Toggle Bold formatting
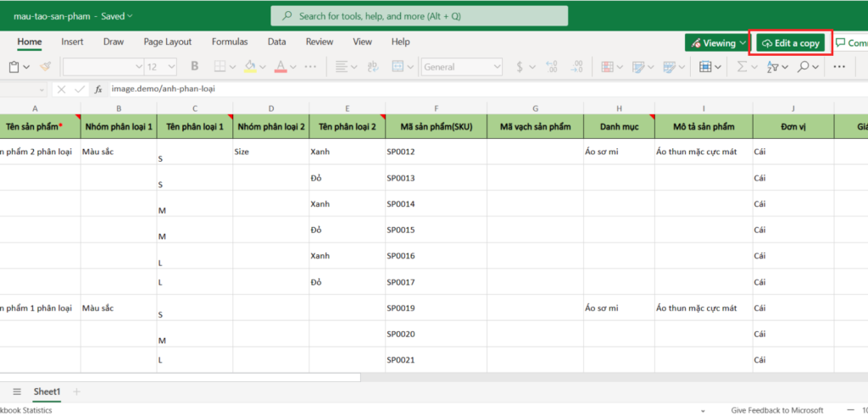 [x=194, y=67]
